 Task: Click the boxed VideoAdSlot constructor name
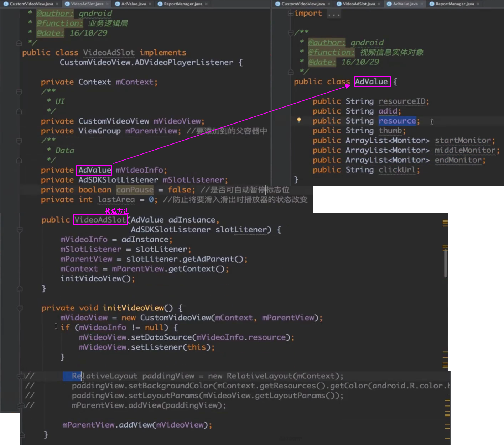pyautogui.click(x=100, y=220)
